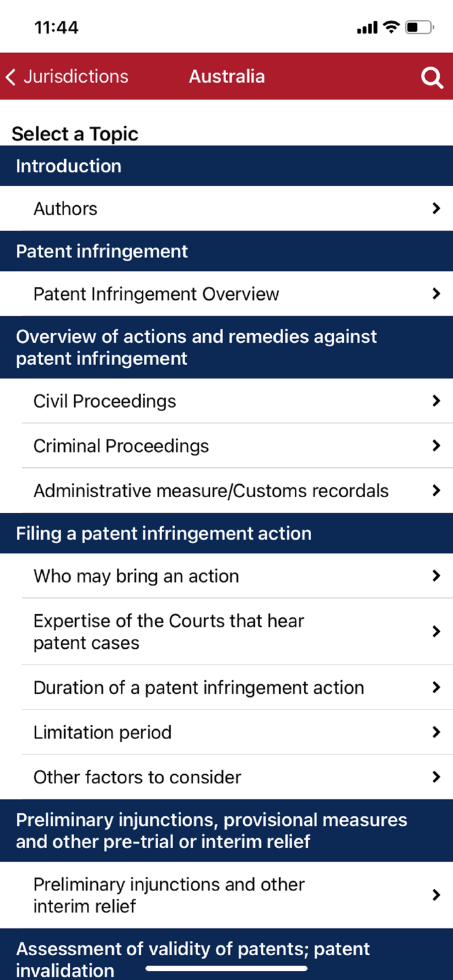
Task: Tap the clock time in status bar
Action: [56, 27]
